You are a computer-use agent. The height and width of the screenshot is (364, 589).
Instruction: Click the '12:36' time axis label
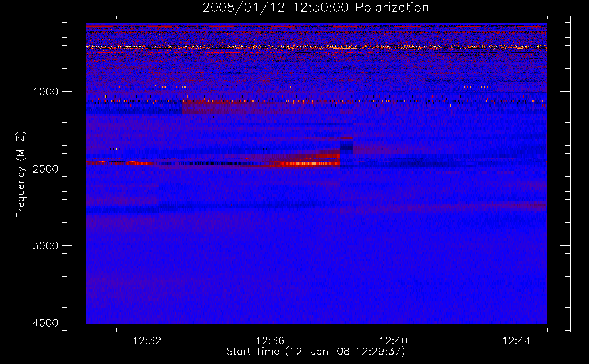click(270, 341)
